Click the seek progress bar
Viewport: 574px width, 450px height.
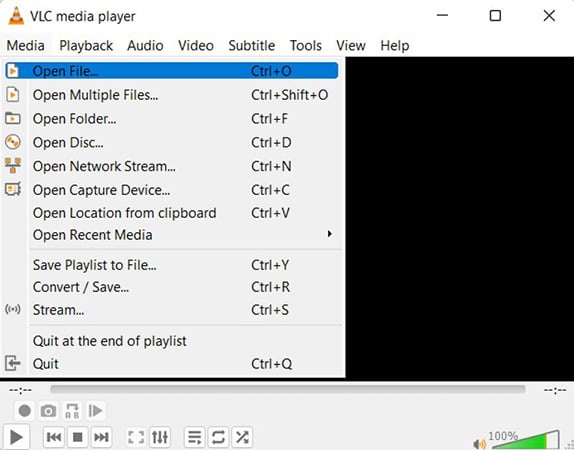click(288, 389)
